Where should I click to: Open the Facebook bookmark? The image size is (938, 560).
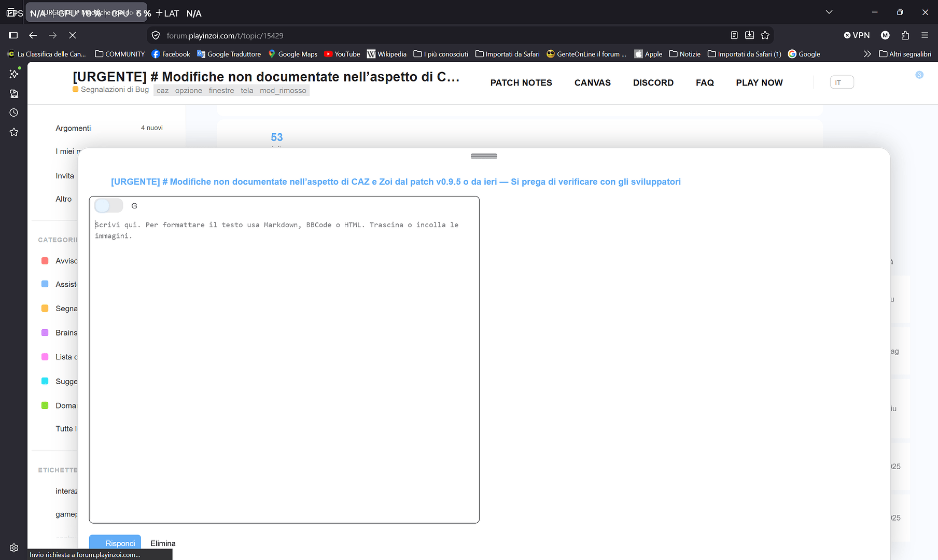click(x=171, y=54)
